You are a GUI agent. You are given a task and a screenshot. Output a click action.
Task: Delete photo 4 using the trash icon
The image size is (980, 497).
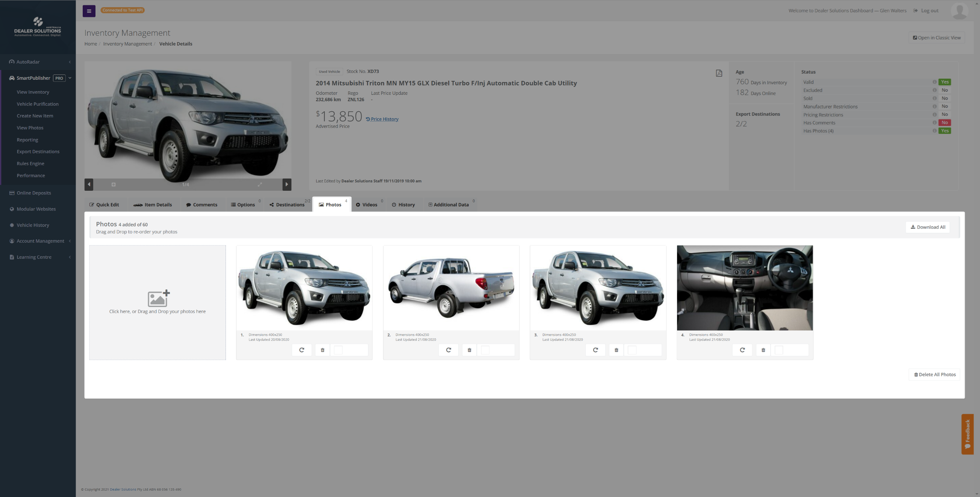tap(763, 350)
